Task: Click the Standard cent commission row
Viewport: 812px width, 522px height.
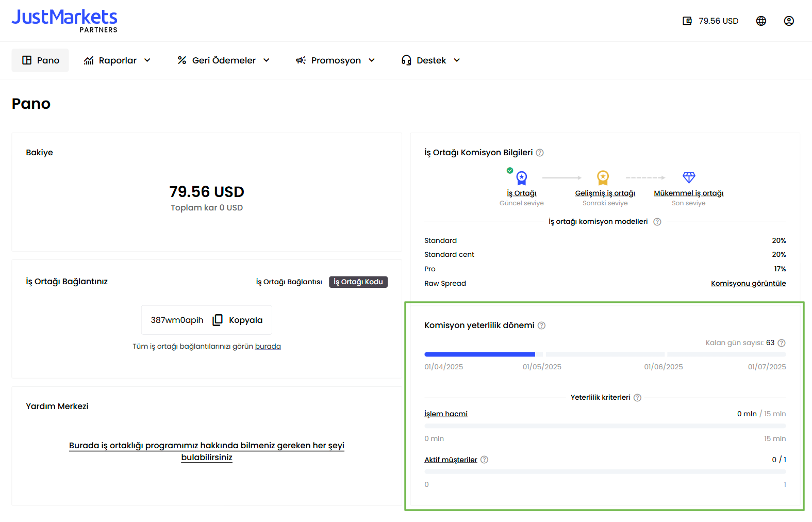Action: (605, 254)
